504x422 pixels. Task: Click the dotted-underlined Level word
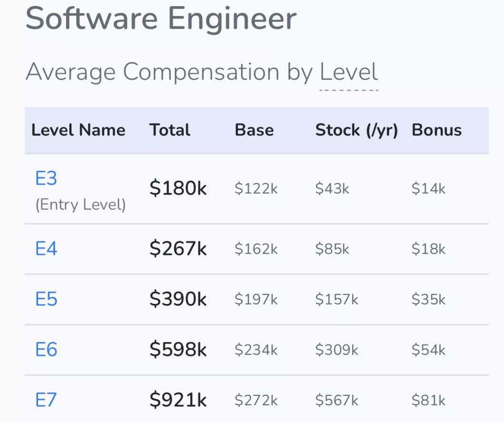click(x=349, y=73)
